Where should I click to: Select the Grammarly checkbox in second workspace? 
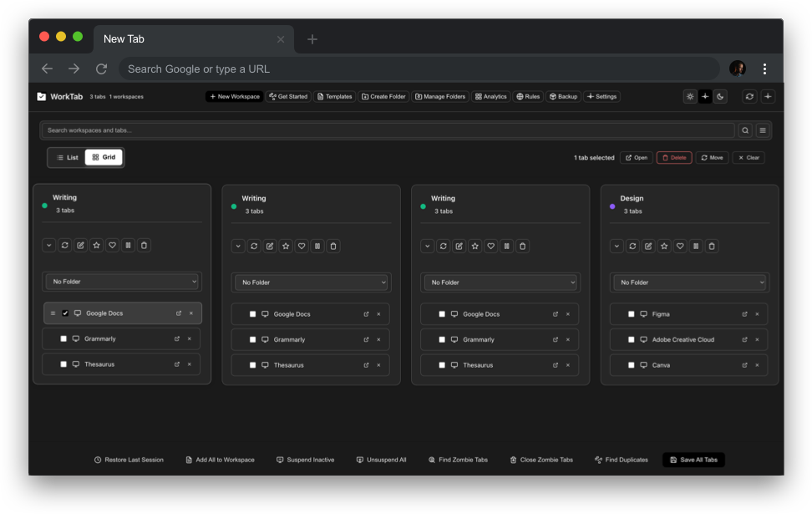coord(253,339)
